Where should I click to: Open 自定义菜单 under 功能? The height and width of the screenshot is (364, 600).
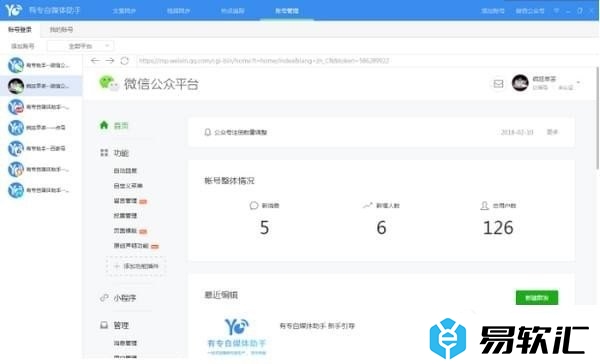click(128, 186)
